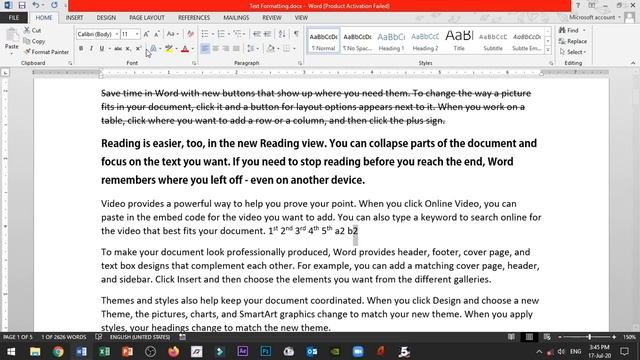Toggle Underline formatting
Image resolution: width=640 pixels, height=360 pixels.
tap(101, 49)
